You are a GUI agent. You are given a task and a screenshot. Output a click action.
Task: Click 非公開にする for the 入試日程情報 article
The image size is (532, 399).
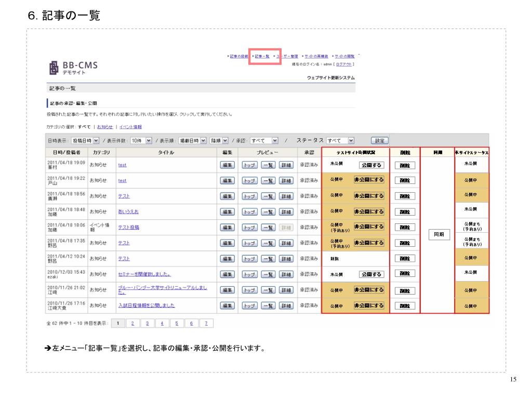(369, 305)
